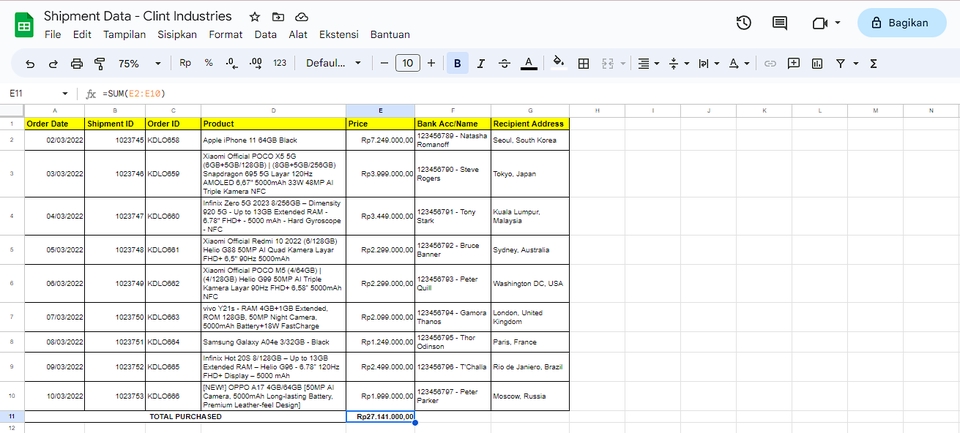Viewport: 960px width, 433px height.
Task: Undo the last action
Action: [30, 64]
